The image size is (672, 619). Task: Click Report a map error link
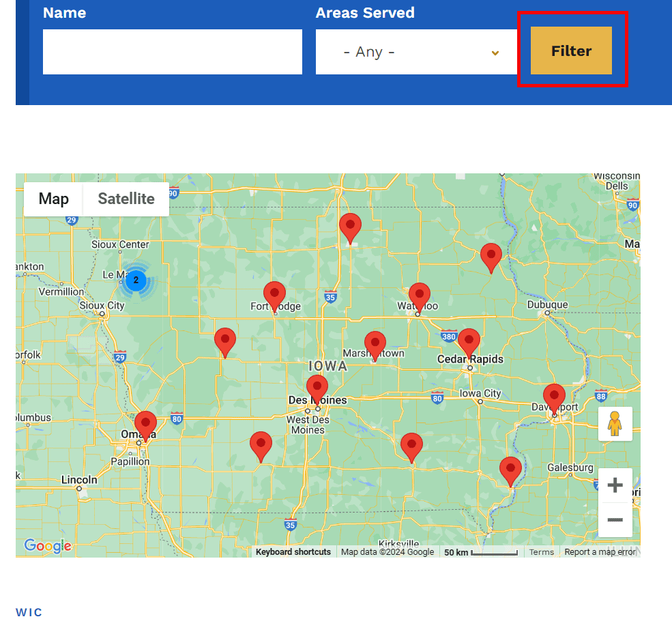pyautogui.click(x=600, y=551)
